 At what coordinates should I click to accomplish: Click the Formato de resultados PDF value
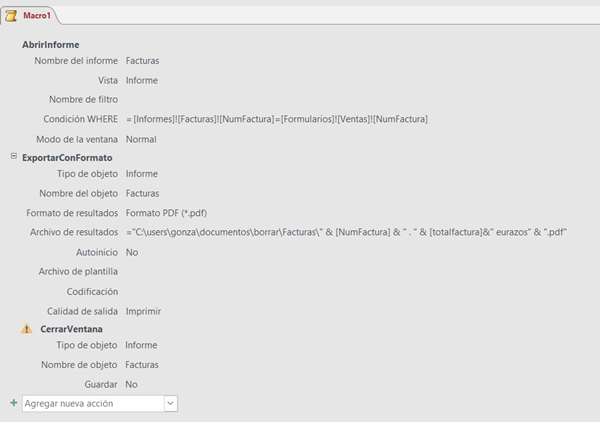pyautogui.click(x=166, y=213)
